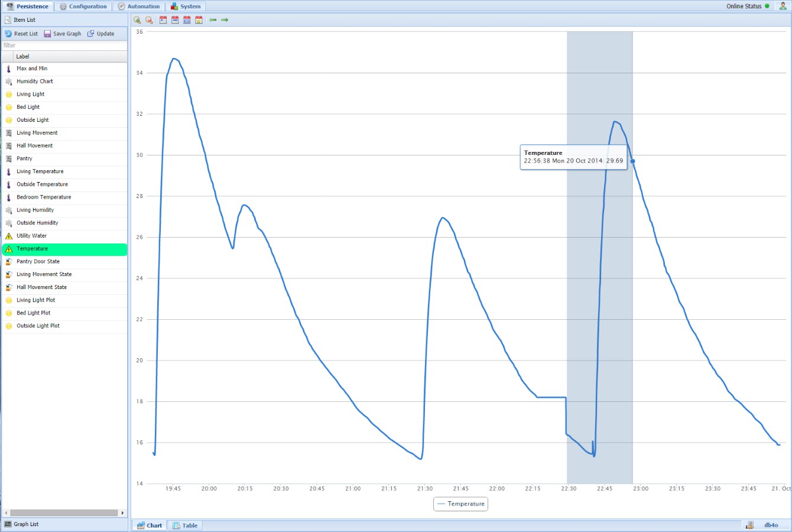Click warning icon of Utility Water
This screenshot has width=792, height=532.
pyautogui.click(x=8, y=236)
